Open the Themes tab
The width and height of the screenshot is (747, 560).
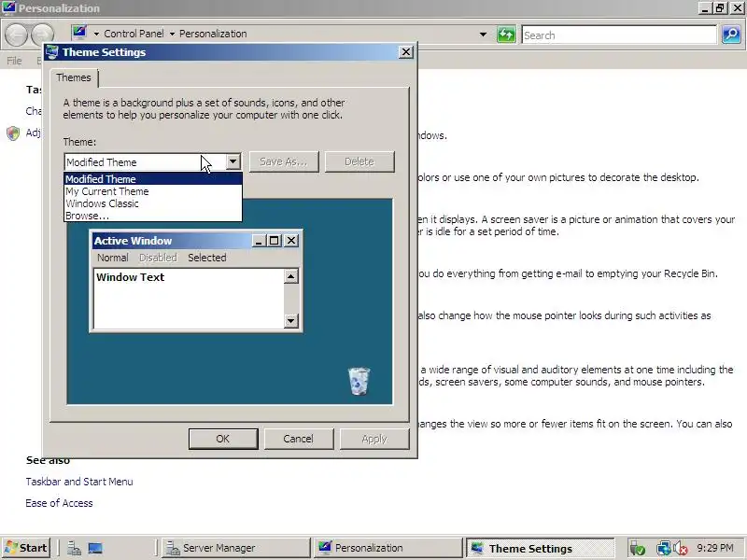74,77
